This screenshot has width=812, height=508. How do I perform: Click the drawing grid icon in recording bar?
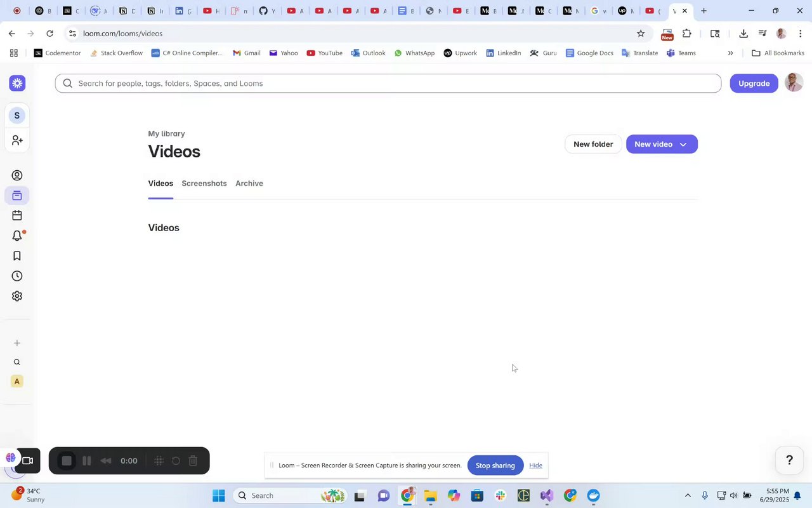click(x=159, y=461)
